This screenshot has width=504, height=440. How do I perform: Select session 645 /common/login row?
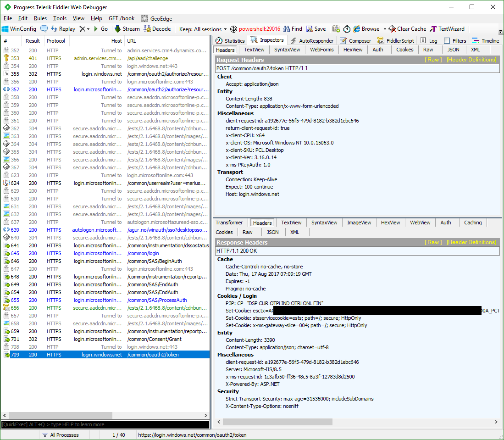tap(105, 253)
